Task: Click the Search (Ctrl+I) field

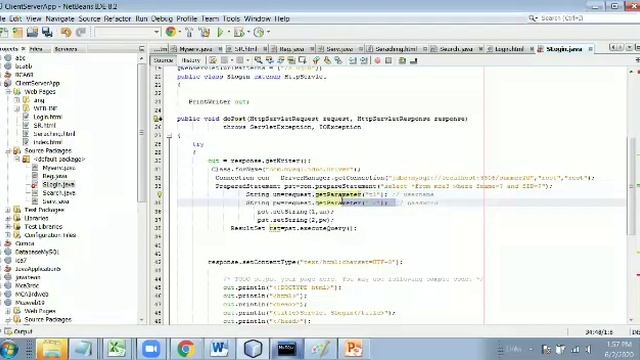Action: click(584, 18)
